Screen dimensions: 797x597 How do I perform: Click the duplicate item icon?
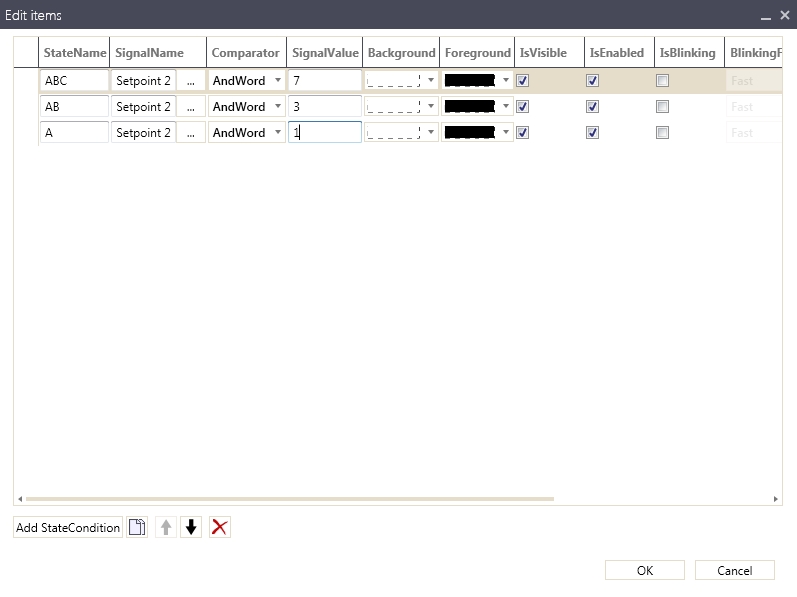tap(137, 527)
